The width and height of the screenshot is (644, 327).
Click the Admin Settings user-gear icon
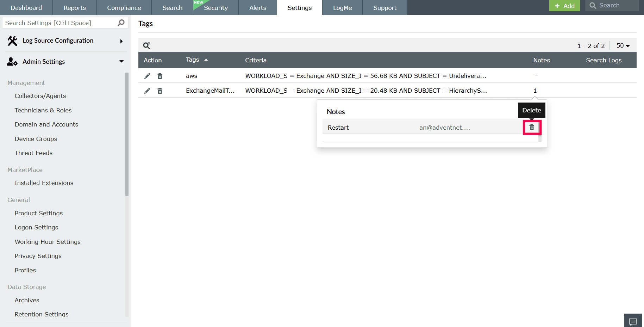point(12,62)
